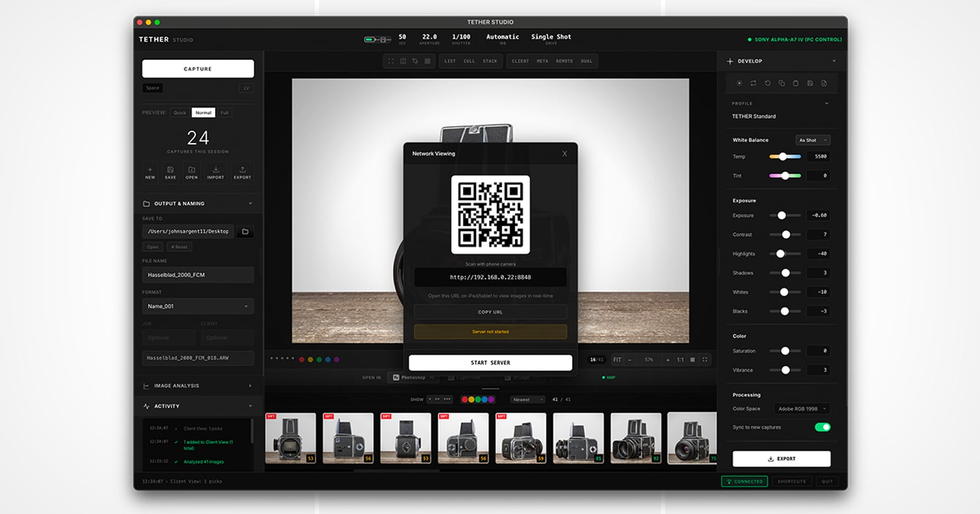Click the File Name input field
Screen dimensions: 980x514
point(198,275)
